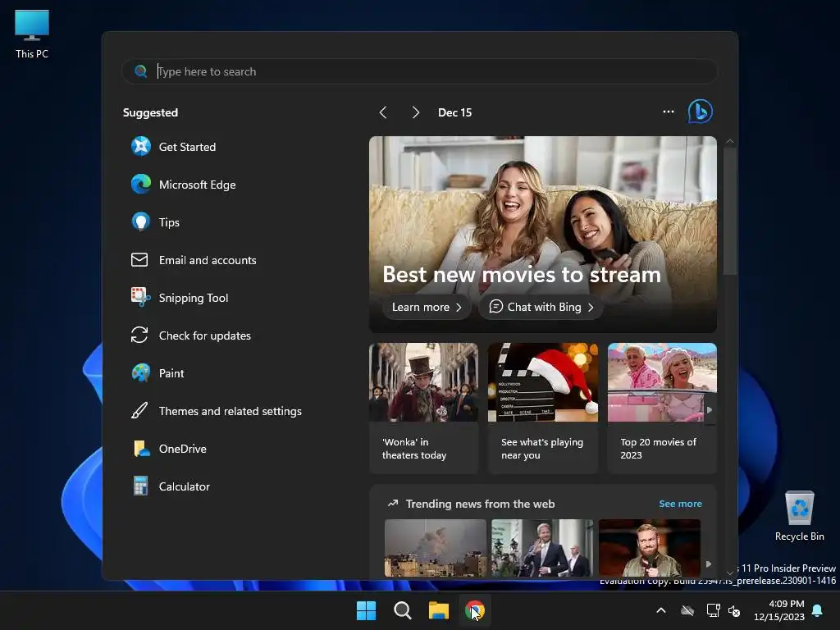The width and height of the screenshot is (840, 630).
Task: Open the Tips lightbulb icon
Action: [141, 221]
